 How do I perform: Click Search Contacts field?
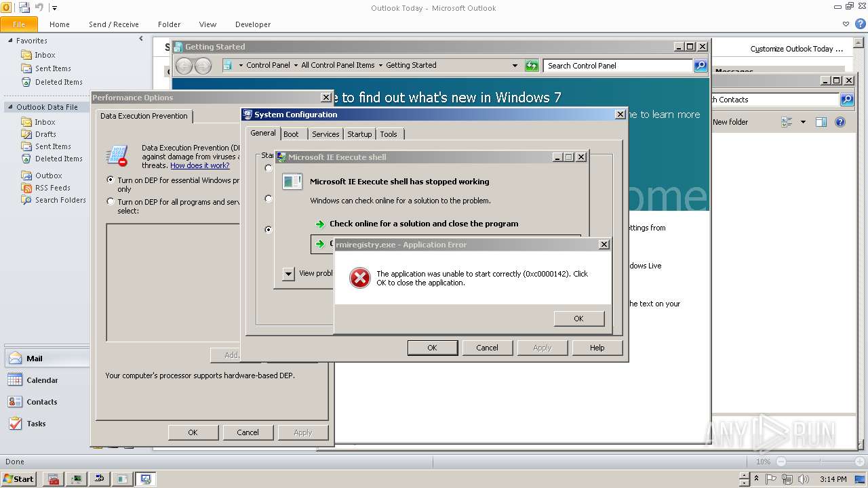click(x=774, y=100)
